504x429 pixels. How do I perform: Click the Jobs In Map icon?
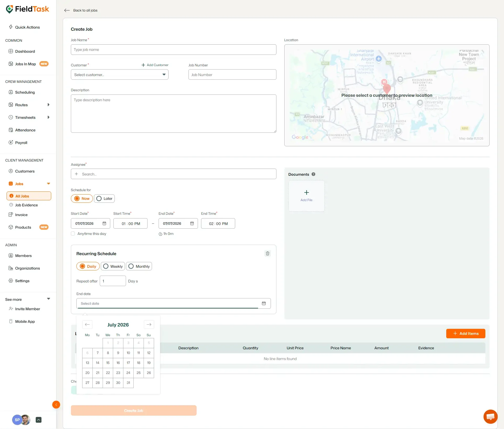(x=11, y=64)
